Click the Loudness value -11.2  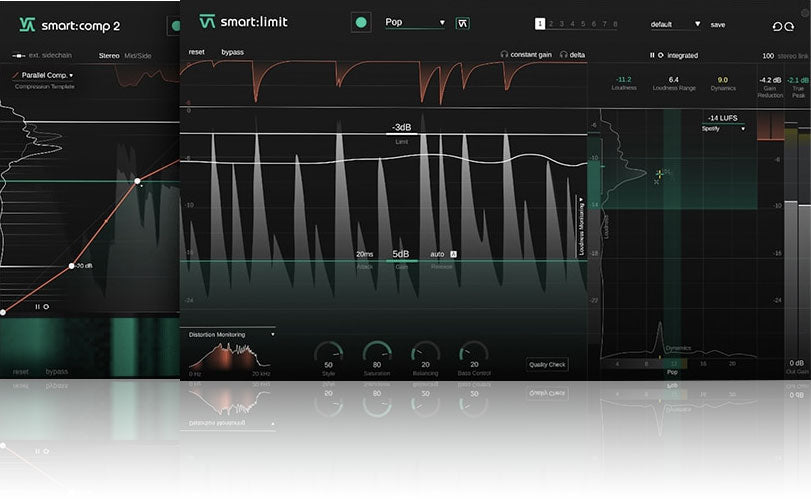click(x=624, y=79)
